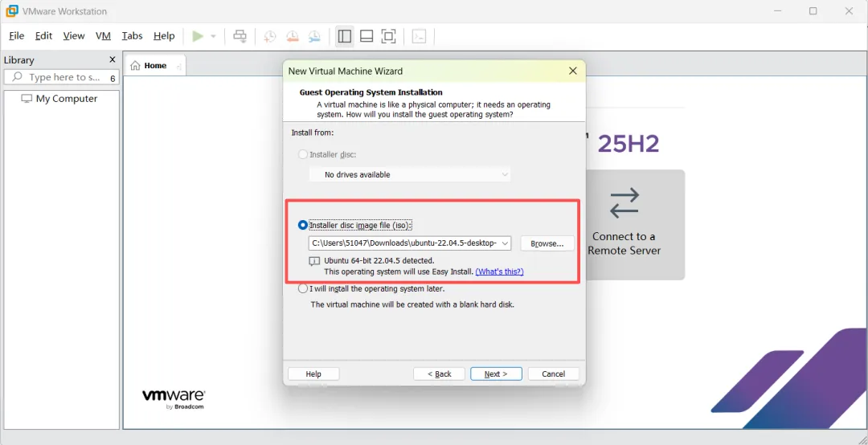Open the Help menu
This screenshot has width=868, height=445.
pos(164,36)
